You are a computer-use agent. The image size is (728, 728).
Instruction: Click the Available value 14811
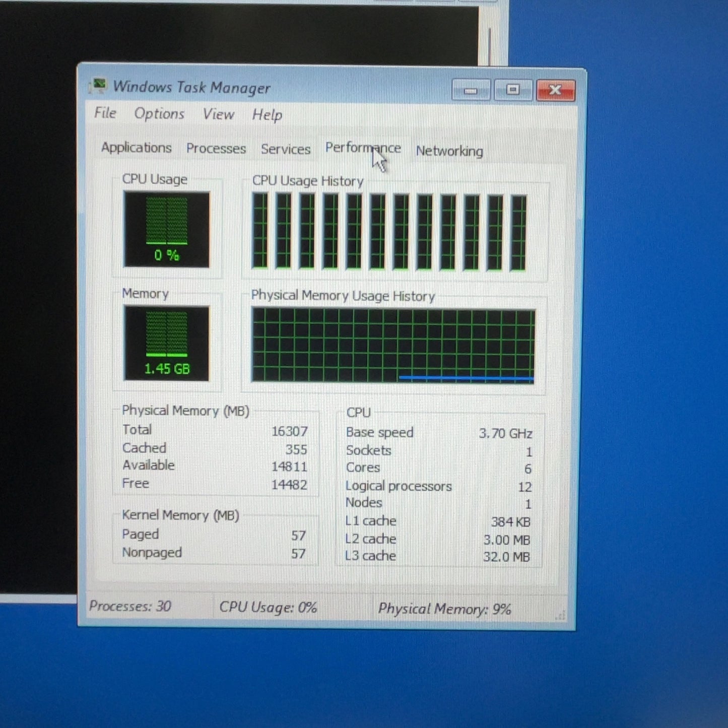(x=289, y=467)
